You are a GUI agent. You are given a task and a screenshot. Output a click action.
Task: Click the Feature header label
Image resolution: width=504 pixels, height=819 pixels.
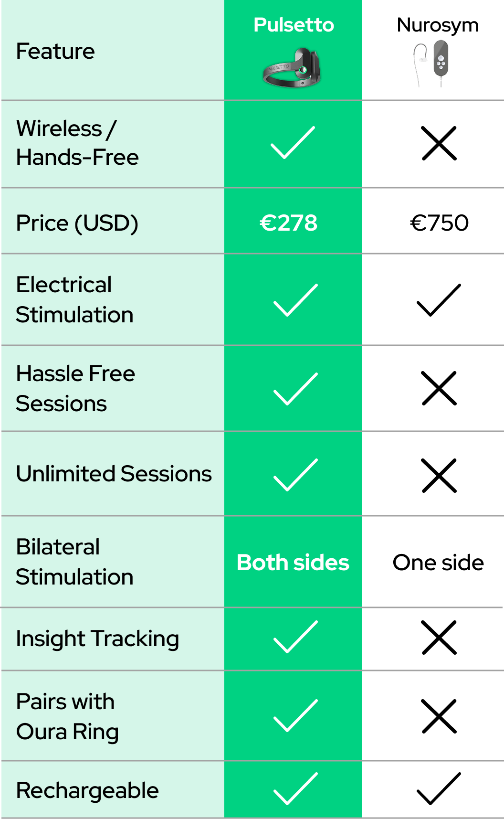[55, 51]
